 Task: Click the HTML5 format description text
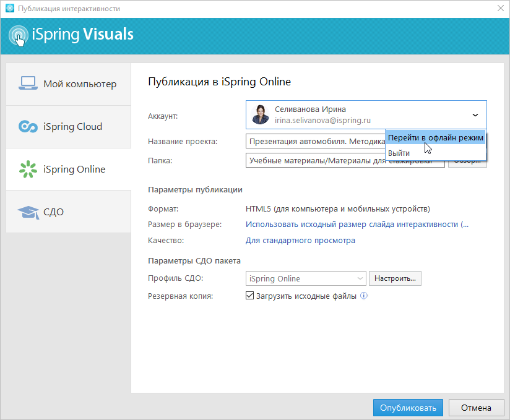point(337,208)
